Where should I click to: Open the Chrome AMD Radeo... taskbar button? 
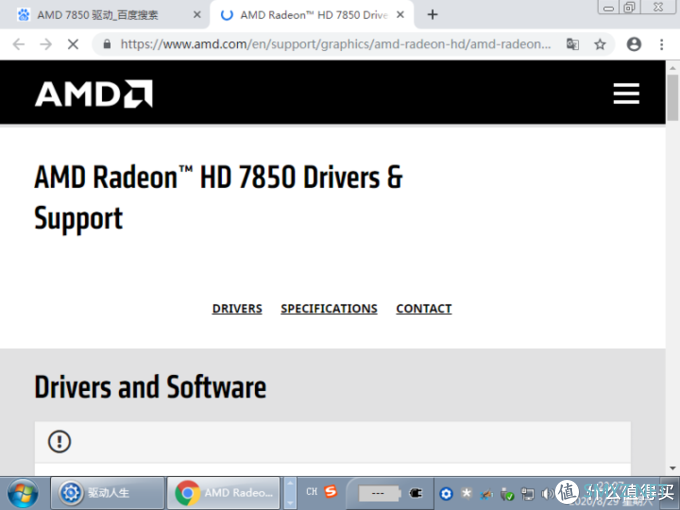coord(224,493)
